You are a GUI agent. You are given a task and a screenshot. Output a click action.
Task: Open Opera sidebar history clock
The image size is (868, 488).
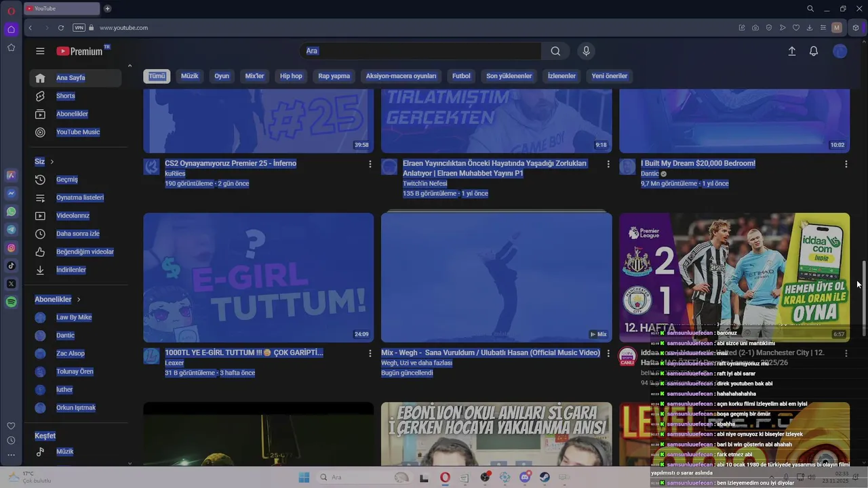point(11,441)
